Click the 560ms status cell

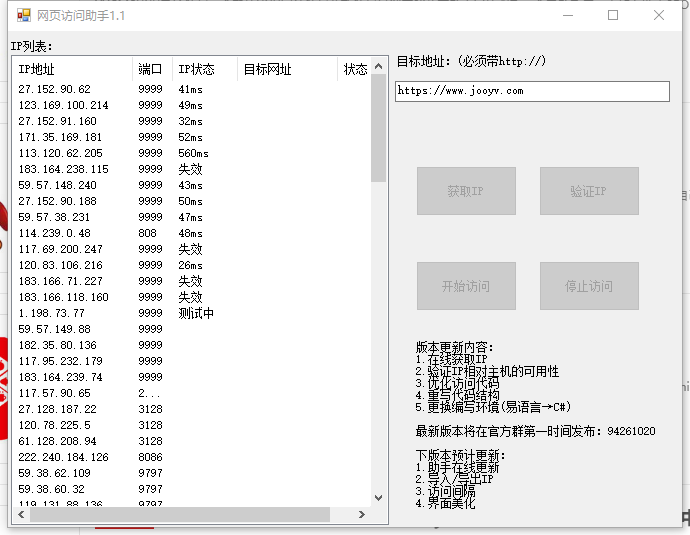(x=193, y=153)
